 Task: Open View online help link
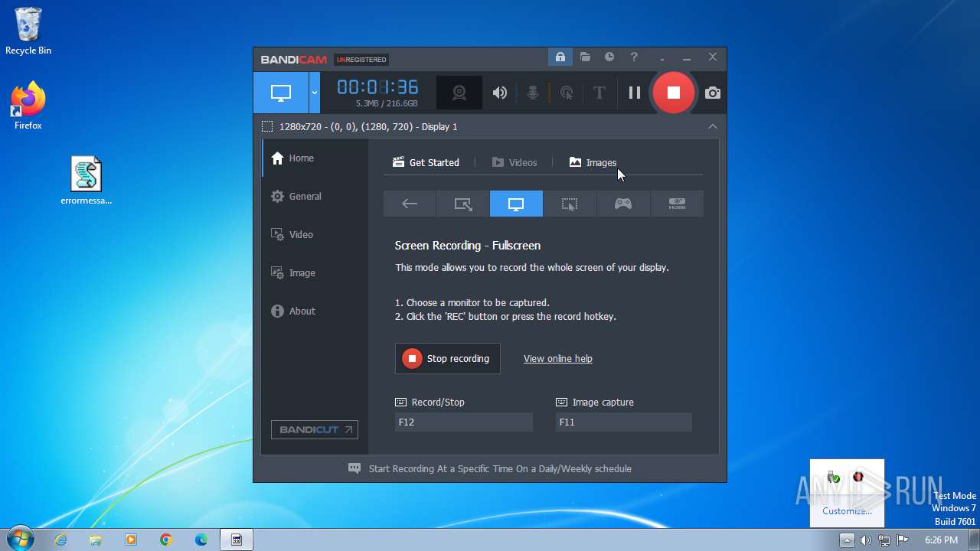coord(558,358)
